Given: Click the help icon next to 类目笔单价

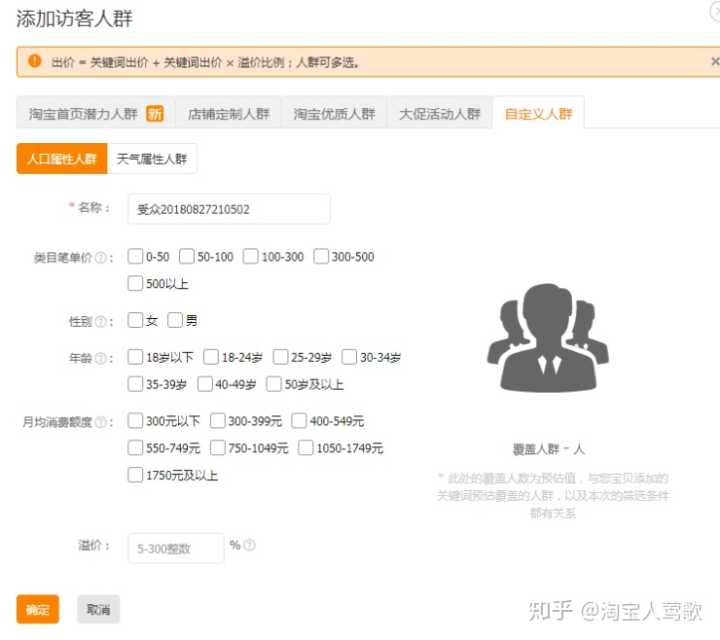Looking at the screenshot, I should (x=102, y=258).
